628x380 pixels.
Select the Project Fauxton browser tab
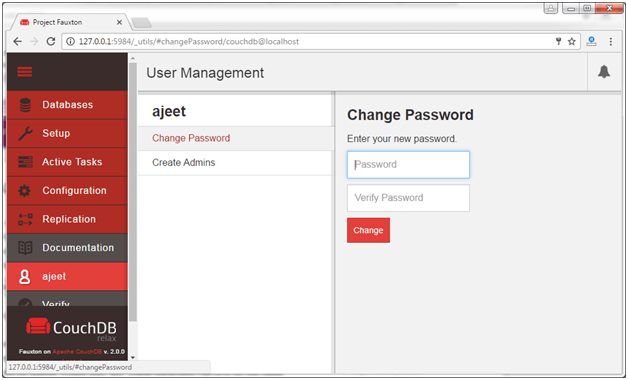pos(69,22)
